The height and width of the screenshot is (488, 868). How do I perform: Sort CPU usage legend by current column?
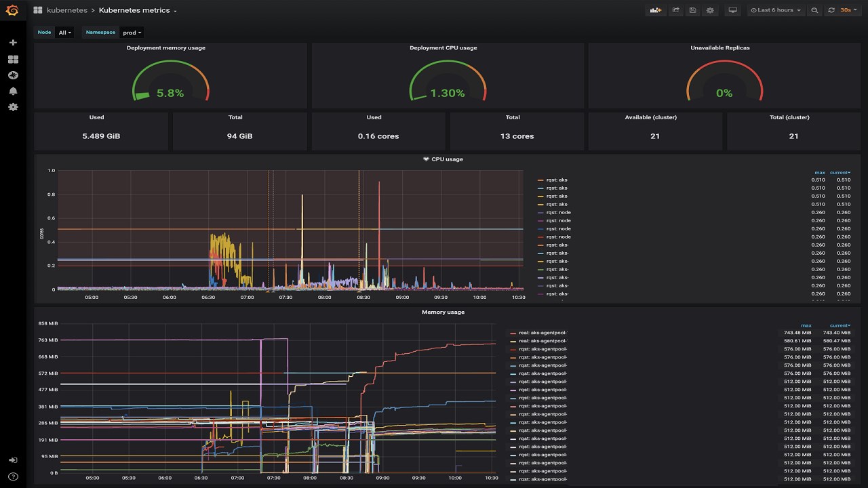tap(842, 173)
